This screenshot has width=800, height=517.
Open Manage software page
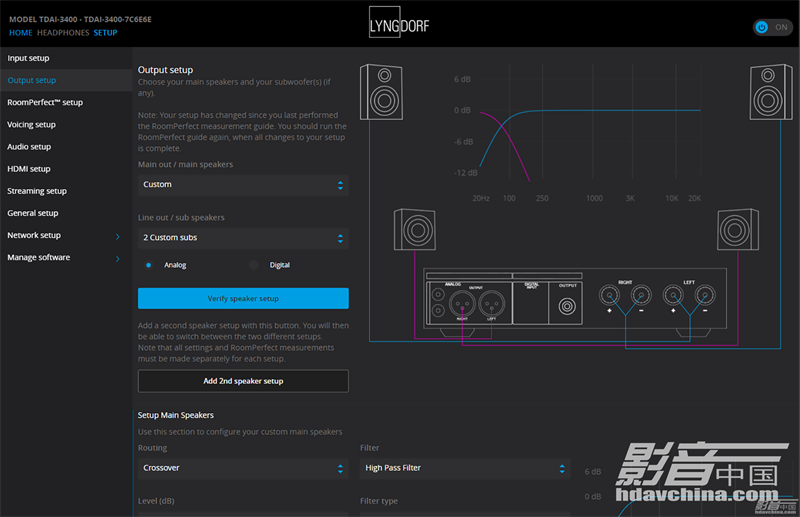click(38, 257)
